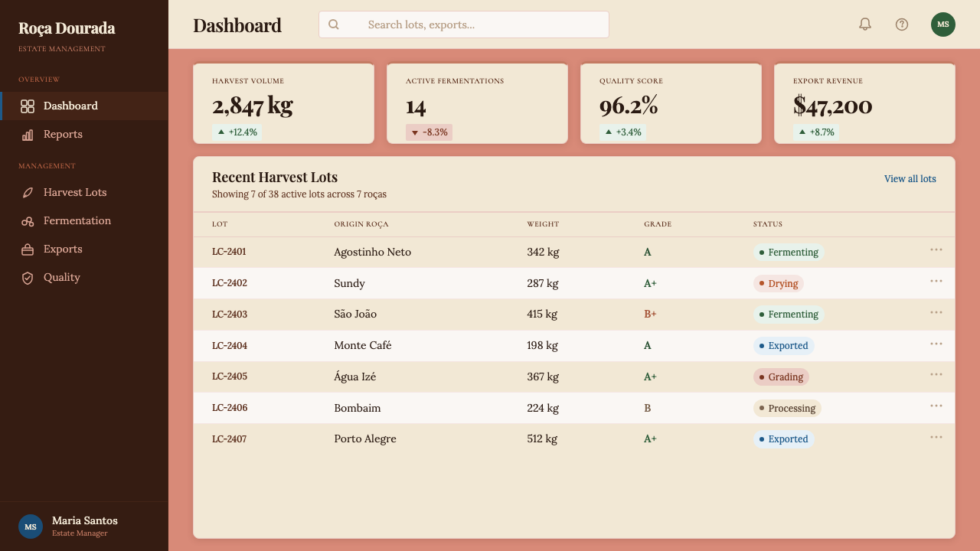Click the -8.3% fermentations trend badge
The image size is (980, 551).
429,132
